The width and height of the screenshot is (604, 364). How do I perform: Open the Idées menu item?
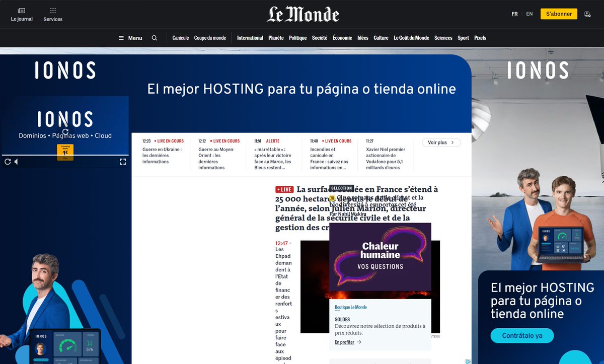(363, 38)
